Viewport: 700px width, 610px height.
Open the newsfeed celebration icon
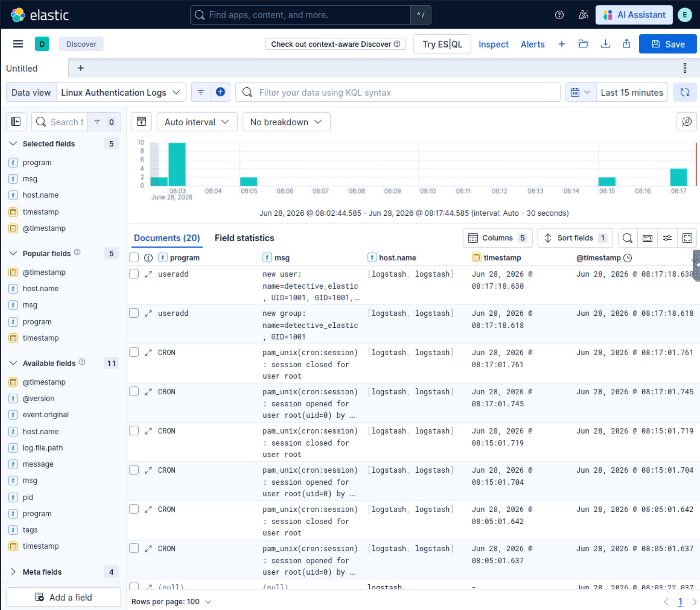click(x=583, y=15)
